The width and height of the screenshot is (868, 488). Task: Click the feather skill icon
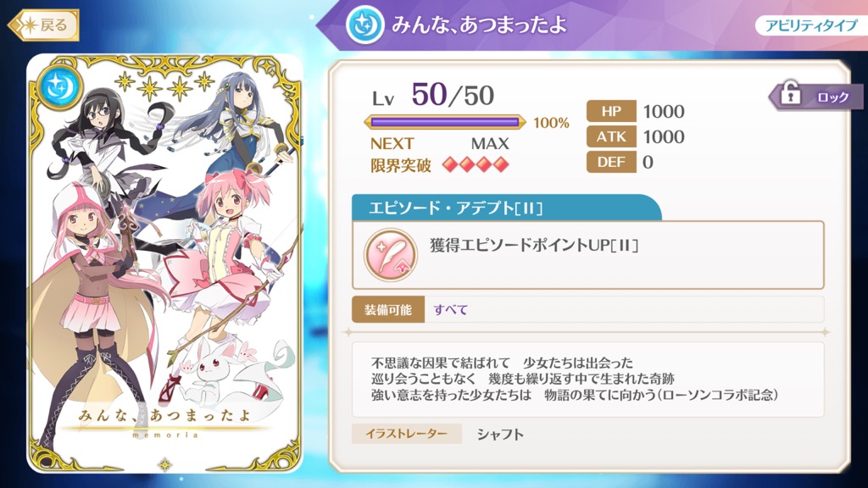pos(390,254)
